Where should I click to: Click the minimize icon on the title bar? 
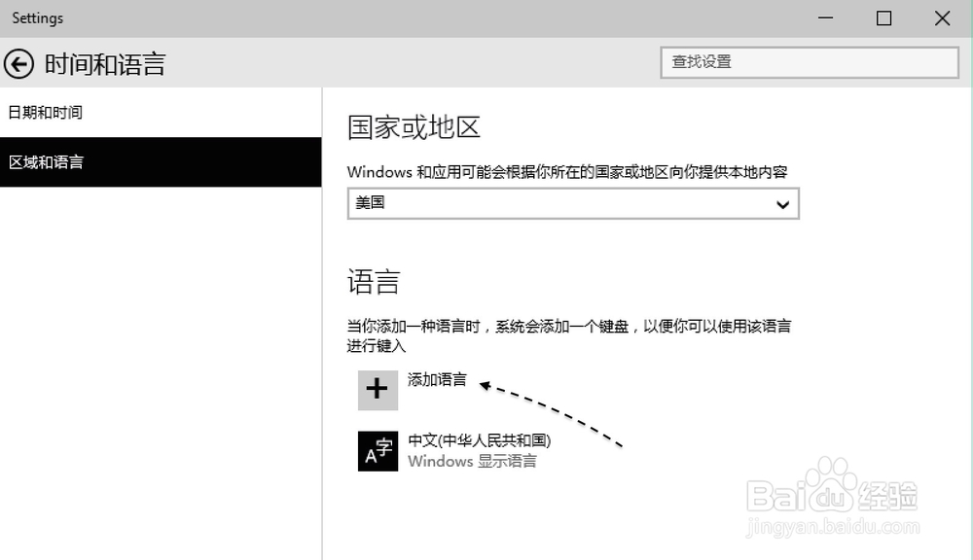[825, 17]
